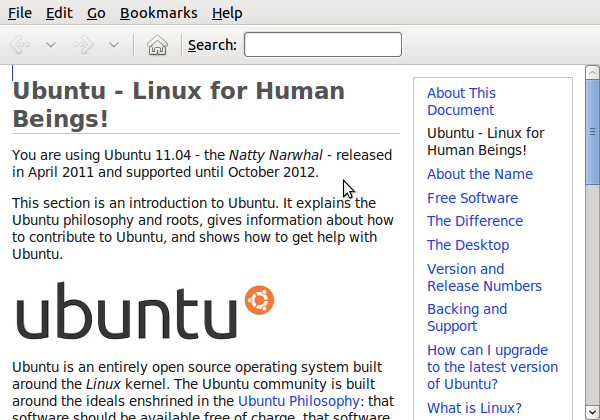This screenshot has height=420, width=600.
Task: Open the About This Document link
Action: tap(461, 101)
